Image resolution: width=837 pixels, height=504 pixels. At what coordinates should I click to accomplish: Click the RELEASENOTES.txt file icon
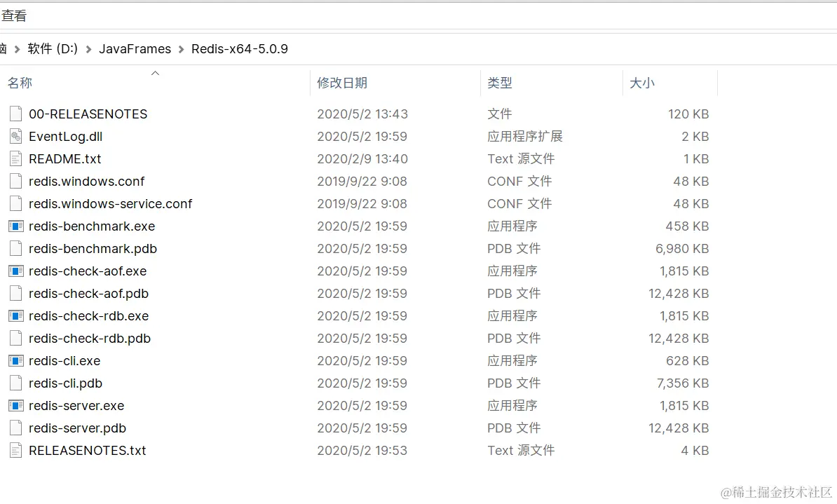[16, 450]
